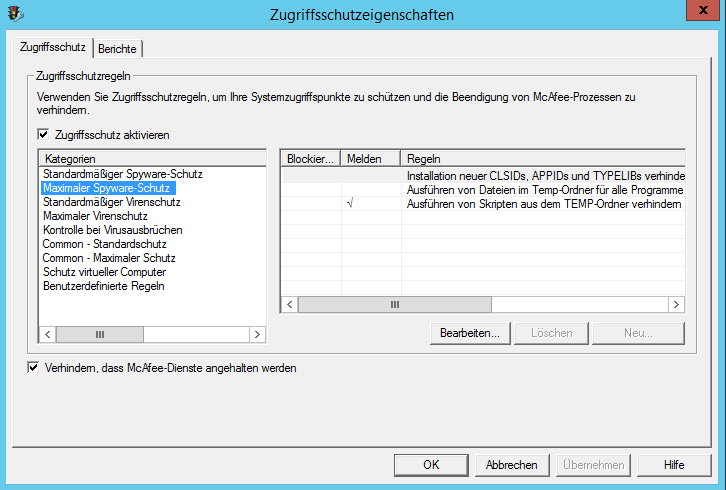
Task: Choose Kontrolle bei Virusausbrüchen category
Action: click(112, 230)
